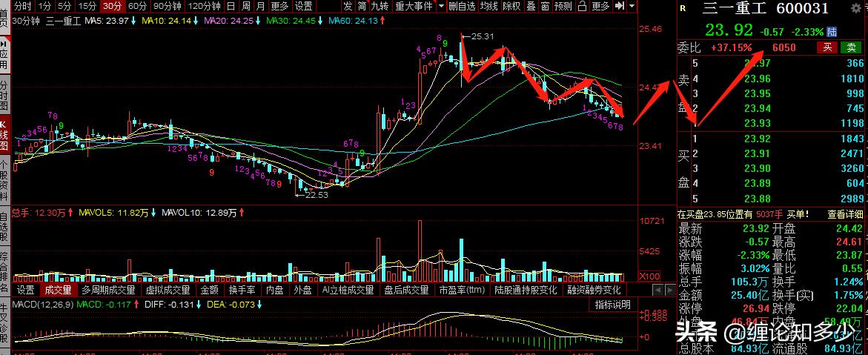Select the AI立桩成交量 tab
The height and width of the screenshot is (355, 868).
coord(348,290)
